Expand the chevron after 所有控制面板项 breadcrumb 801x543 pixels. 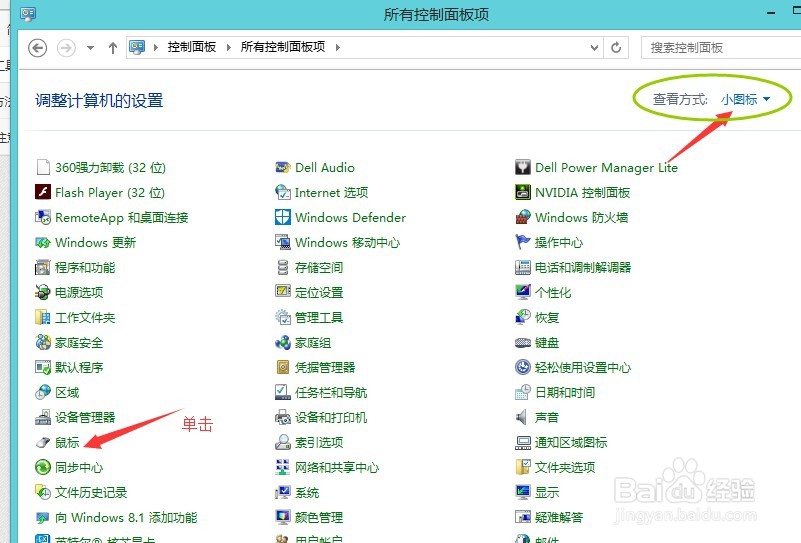tap(338, 48)
